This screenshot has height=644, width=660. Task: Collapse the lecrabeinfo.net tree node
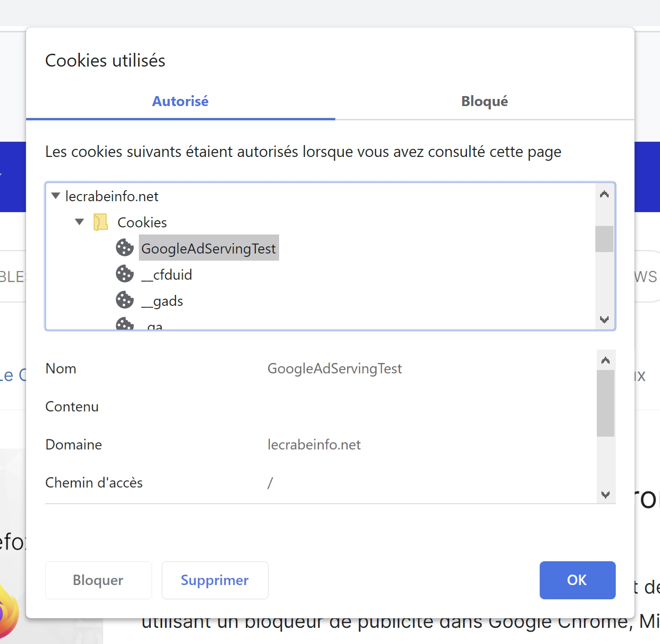coord(56,195)
